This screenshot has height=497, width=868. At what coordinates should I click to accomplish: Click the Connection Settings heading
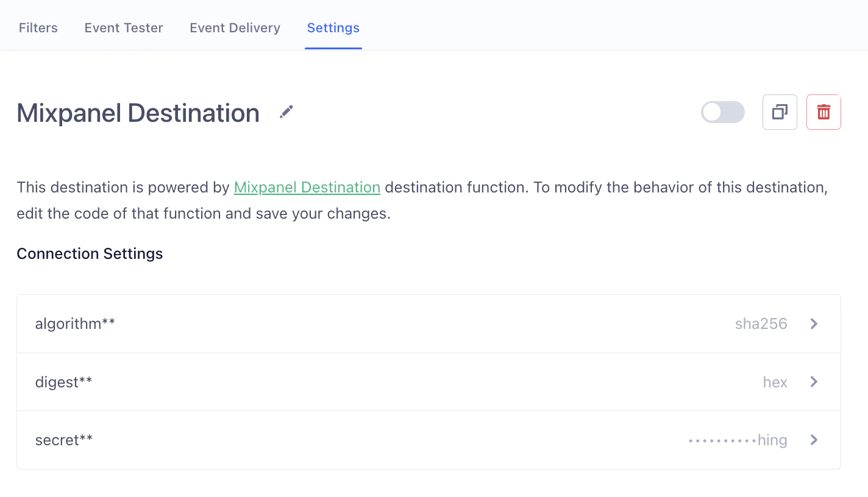(90, 253)
